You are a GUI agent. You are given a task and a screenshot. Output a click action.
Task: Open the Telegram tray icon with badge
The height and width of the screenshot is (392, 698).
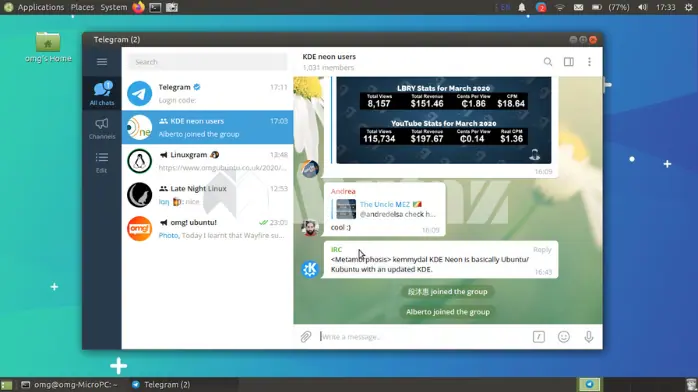(x=541, y=7)
